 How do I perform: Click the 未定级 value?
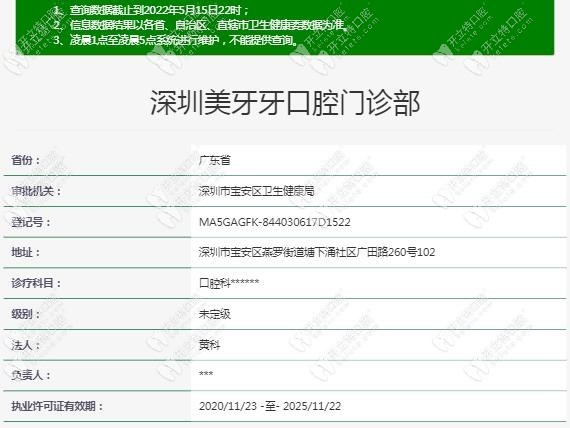point(214,314)
